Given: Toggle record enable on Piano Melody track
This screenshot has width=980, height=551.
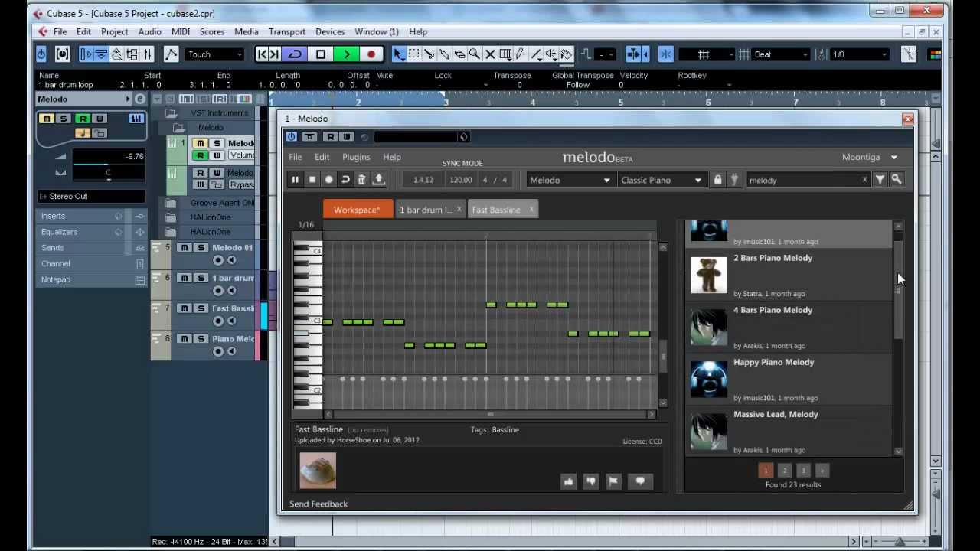Looking at the screenshot, I should [x=217, y=351].
